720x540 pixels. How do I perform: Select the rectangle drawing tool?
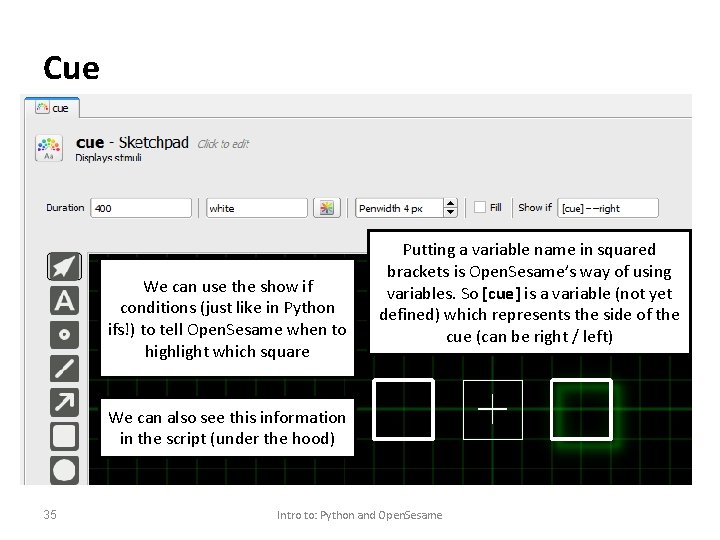pos(64,436)
